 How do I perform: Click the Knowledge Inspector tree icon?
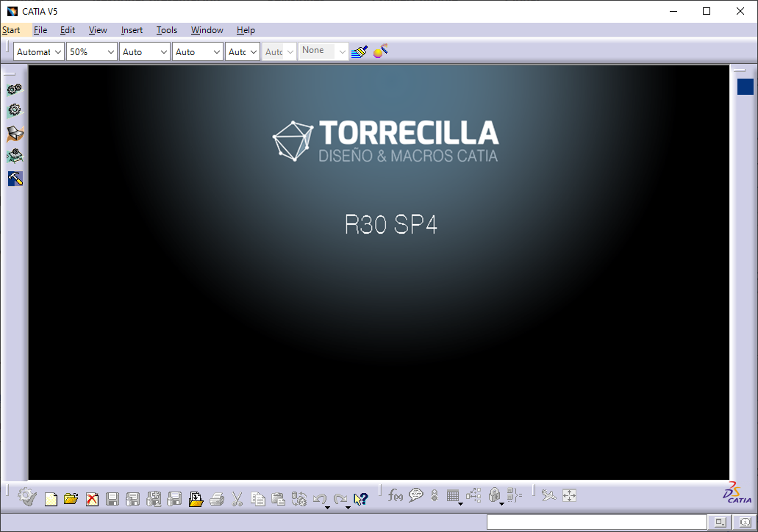(x=473, y=495)
